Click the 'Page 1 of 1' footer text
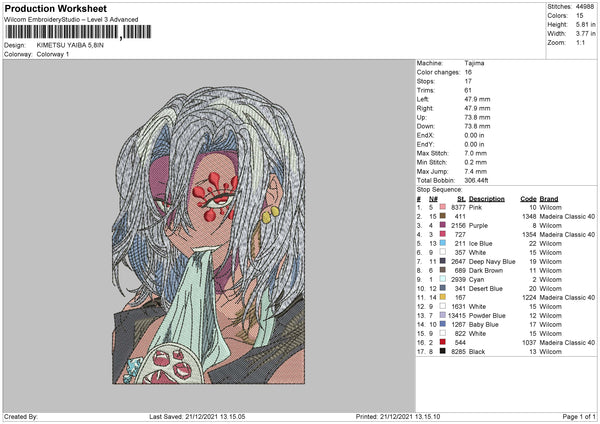Viewport: 600px width, 424px height. pyautogui.click(x=579, y=416)
